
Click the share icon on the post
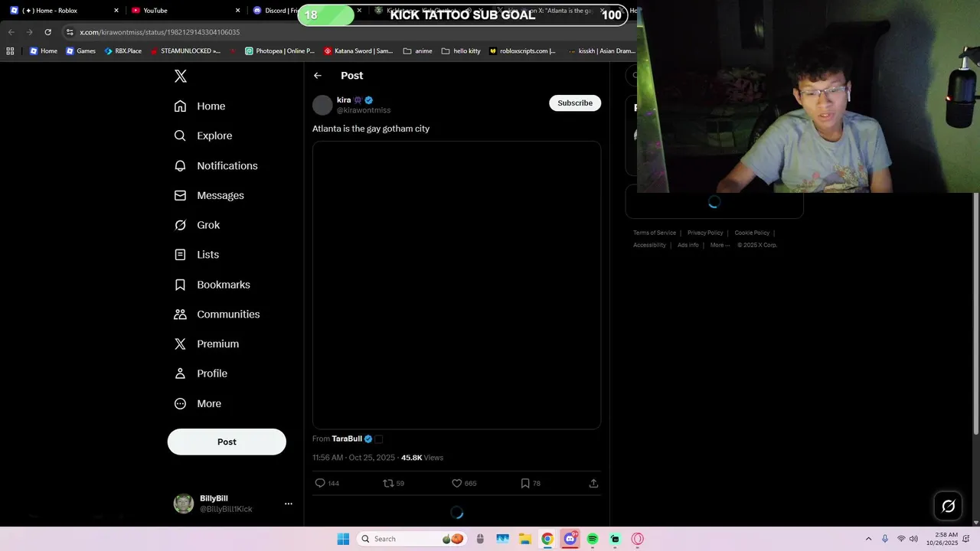tap(593, 483)
